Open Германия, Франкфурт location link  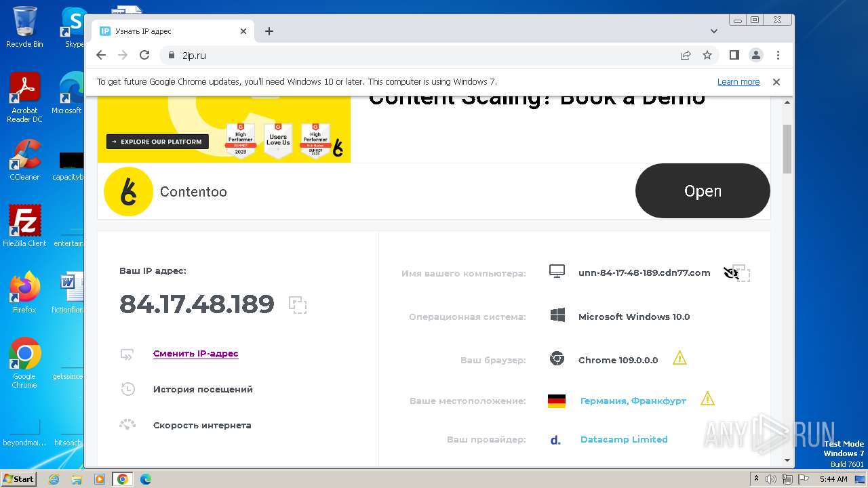633,401
